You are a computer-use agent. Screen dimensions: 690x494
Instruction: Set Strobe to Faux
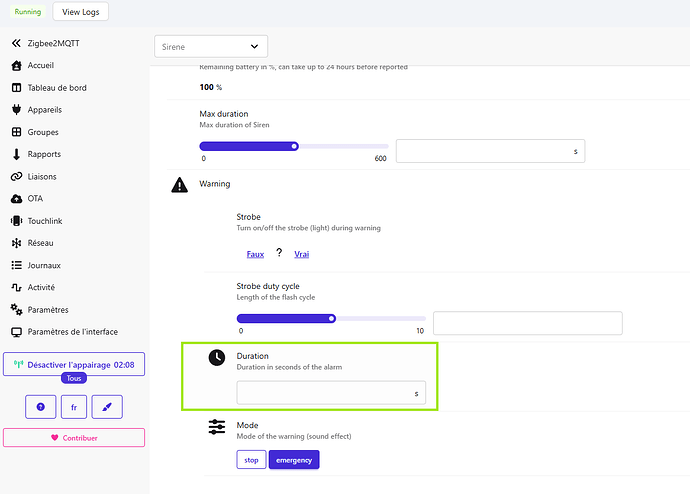[255, 254]
